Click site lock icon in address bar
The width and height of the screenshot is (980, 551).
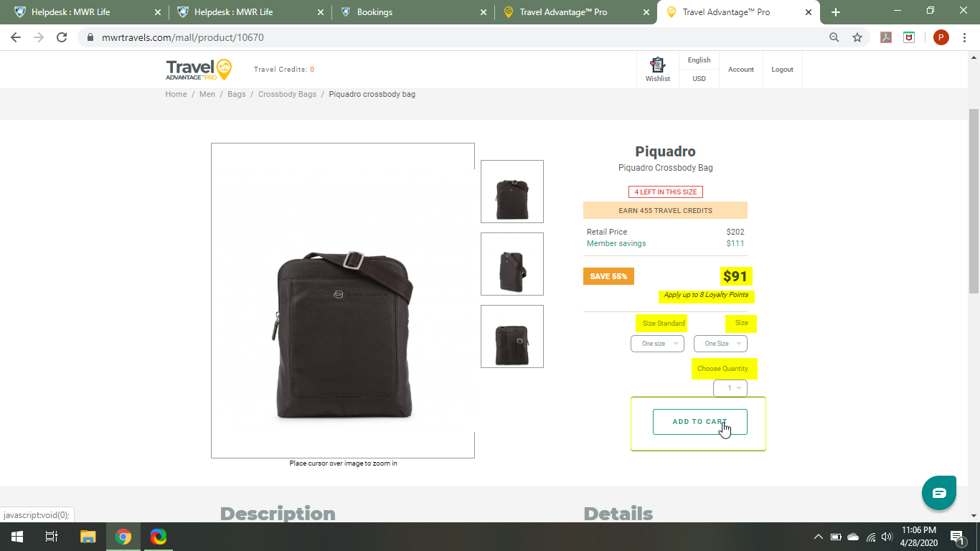(90, 37)
